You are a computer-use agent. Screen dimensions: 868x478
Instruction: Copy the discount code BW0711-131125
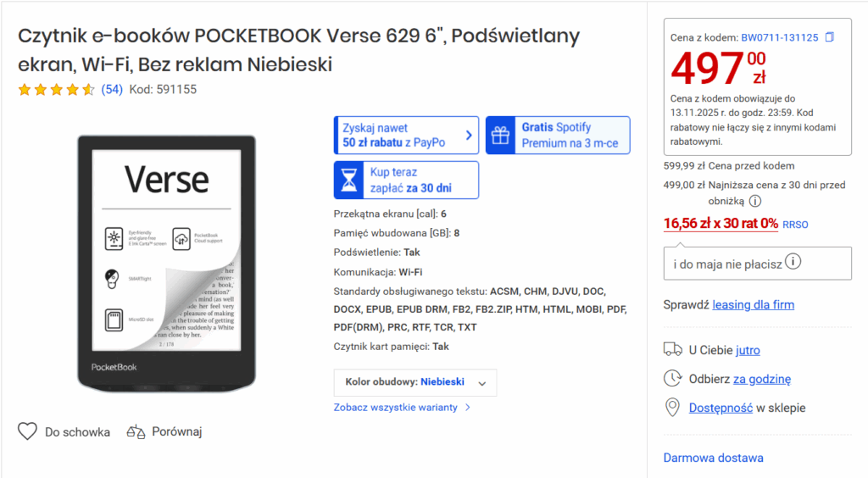tap(830, 37)
